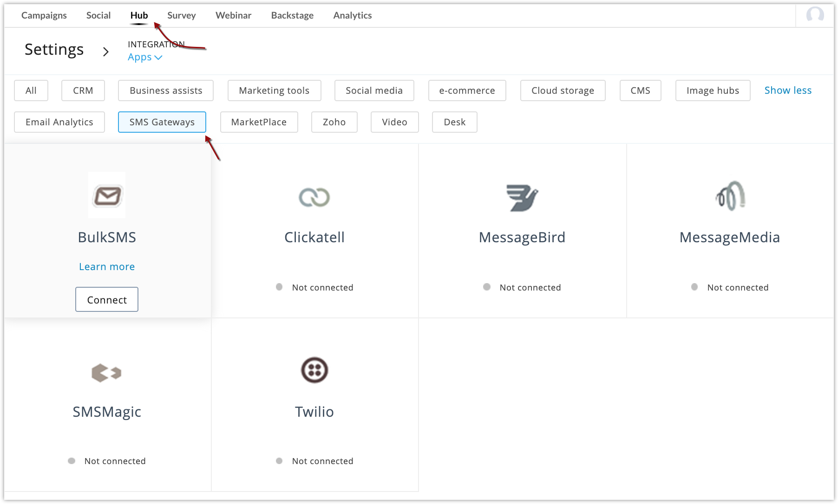This screenshot has height=504, width=838.
Task: Click SMSMagic's Not connected status
Action: 107,461
